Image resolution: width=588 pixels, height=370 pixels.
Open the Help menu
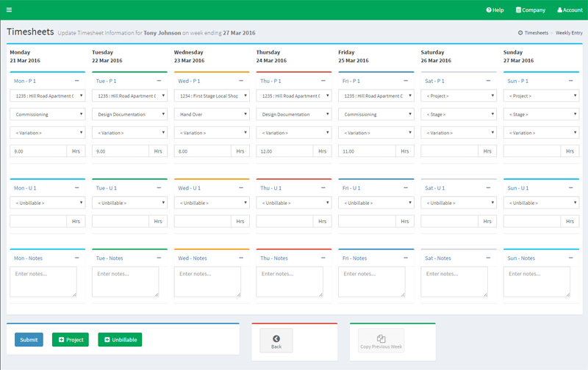point(495,10)
